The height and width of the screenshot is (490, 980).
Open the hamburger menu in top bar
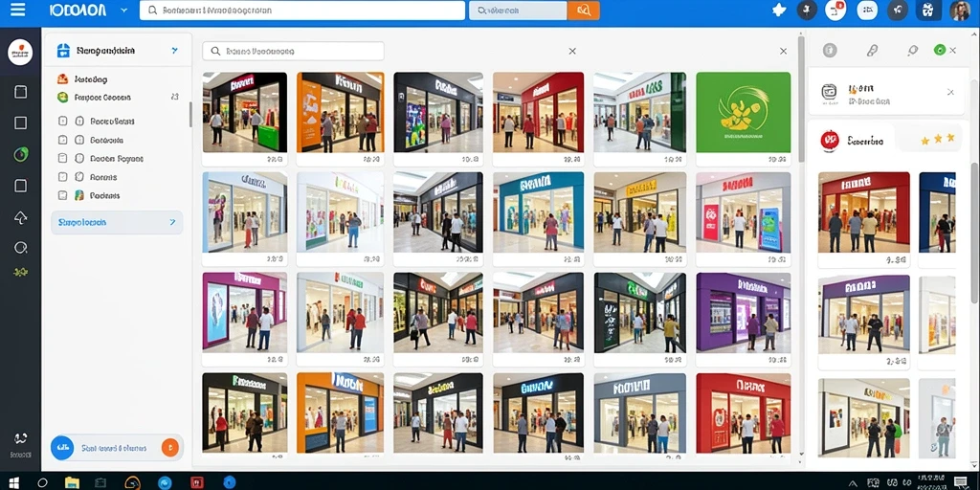(x=17, y=10)
